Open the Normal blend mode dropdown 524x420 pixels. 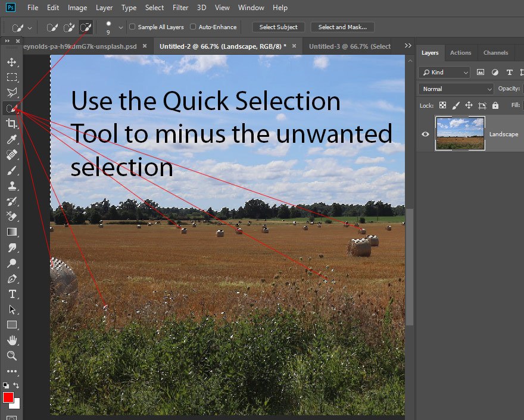tap(456, 89)
